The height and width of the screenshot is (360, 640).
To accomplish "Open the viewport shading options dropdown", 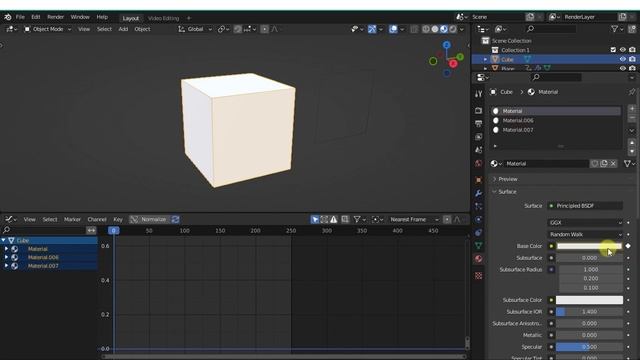I will pos(462,29).
